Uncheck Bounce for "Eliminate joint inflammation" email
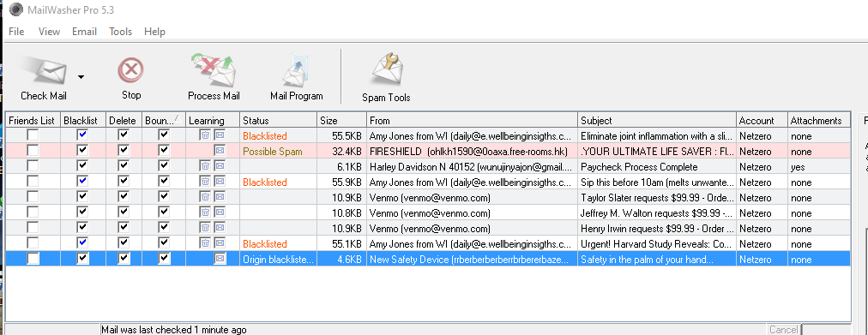The height and width of the screenshot is (335, 868). [x=163, y=135]
